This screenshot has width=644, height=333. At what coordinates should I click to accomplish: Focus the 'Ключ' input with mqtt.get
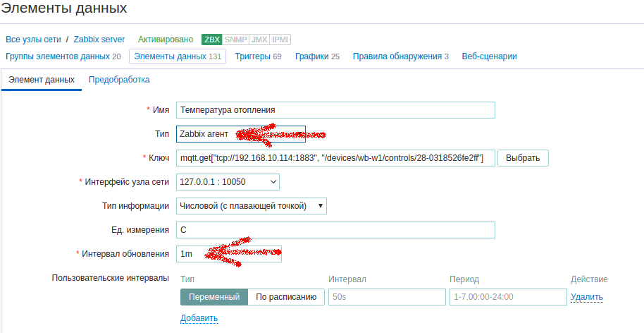[x=335, y=158]
